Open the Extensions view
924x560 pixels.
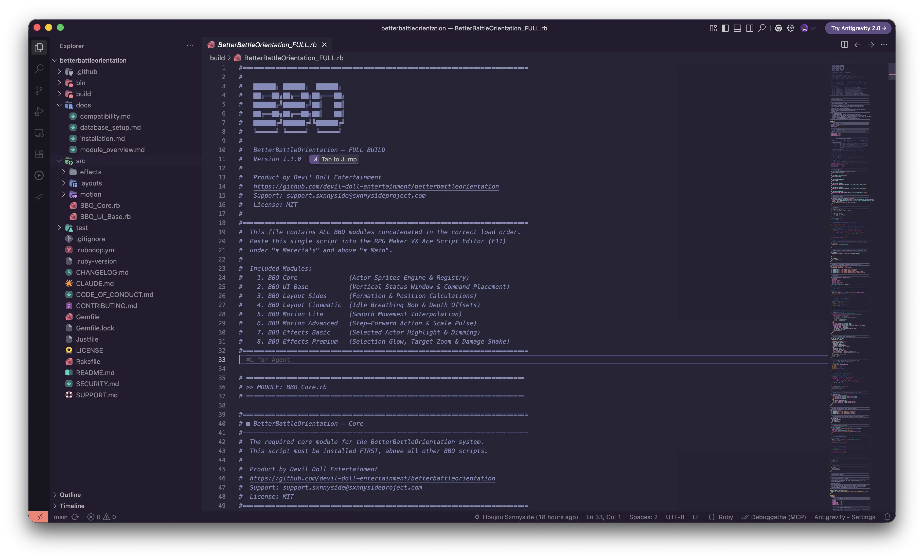coord(39,154)
